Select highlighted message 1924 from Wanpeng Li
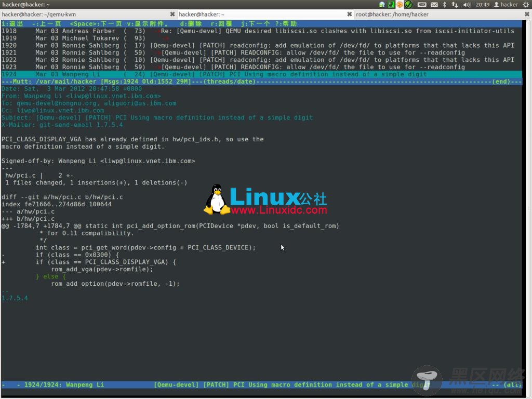 tap(261, 74)
